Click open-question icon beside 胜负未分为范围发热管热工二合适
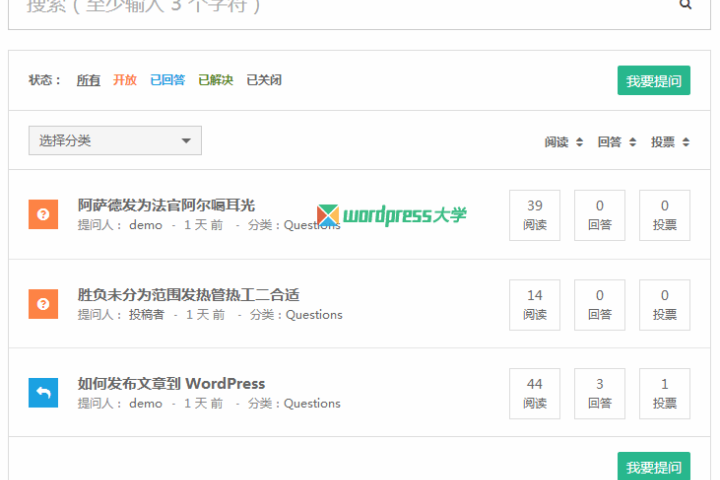This screenshot has width=720, height=480. (43, 304)
